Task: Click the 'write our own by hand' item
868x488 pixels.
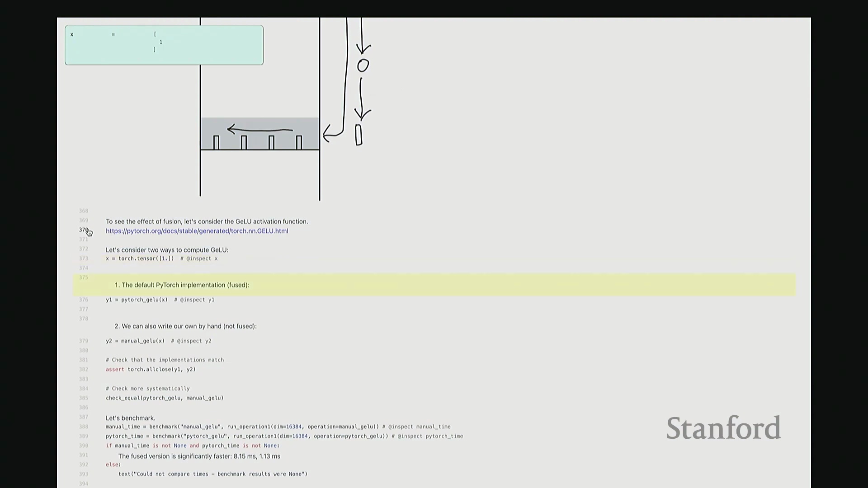Action: (x=185, y=326)
